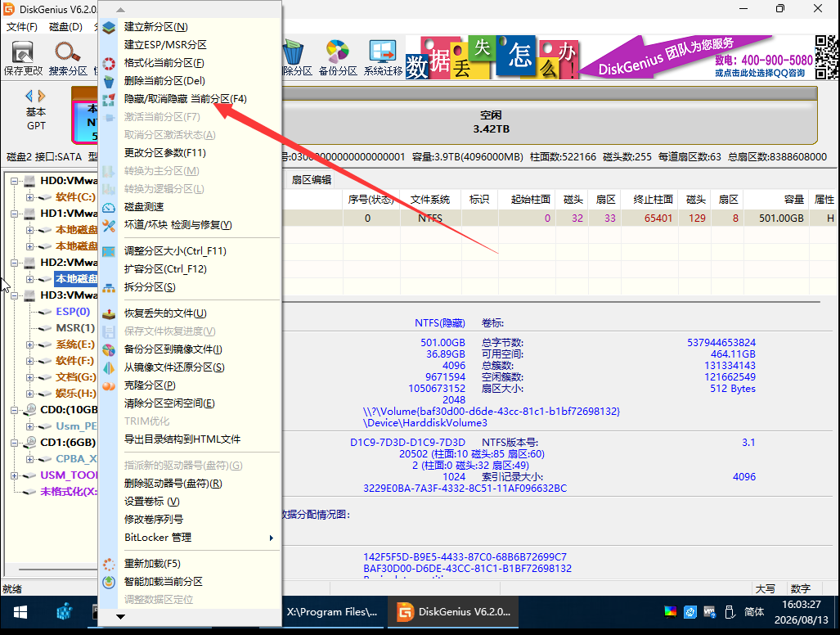Viewport: 840px width, 635px height.
Task: Click the icon beside 智能加载当前分区
Action: 109,582
